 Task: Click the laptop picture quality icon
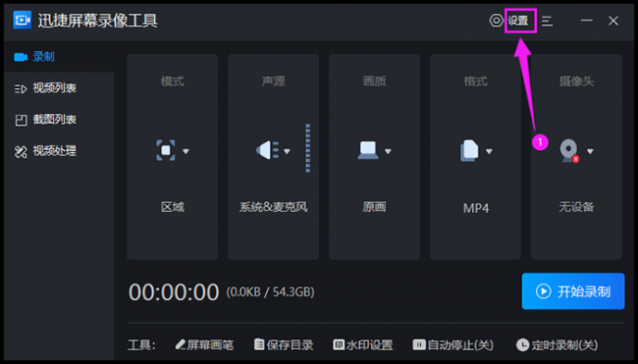tap(368, 150)
